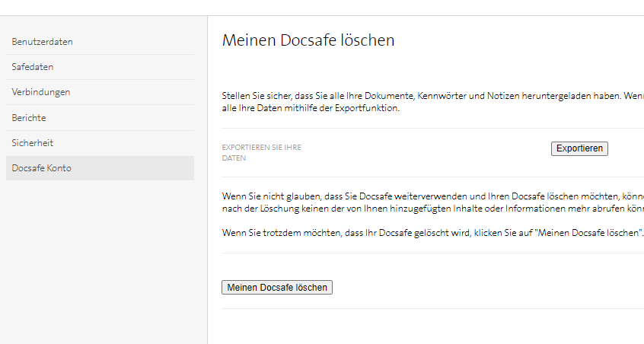Screen dimensions: 644x344
Task: Click the blank white header bar
Action: 322,8
